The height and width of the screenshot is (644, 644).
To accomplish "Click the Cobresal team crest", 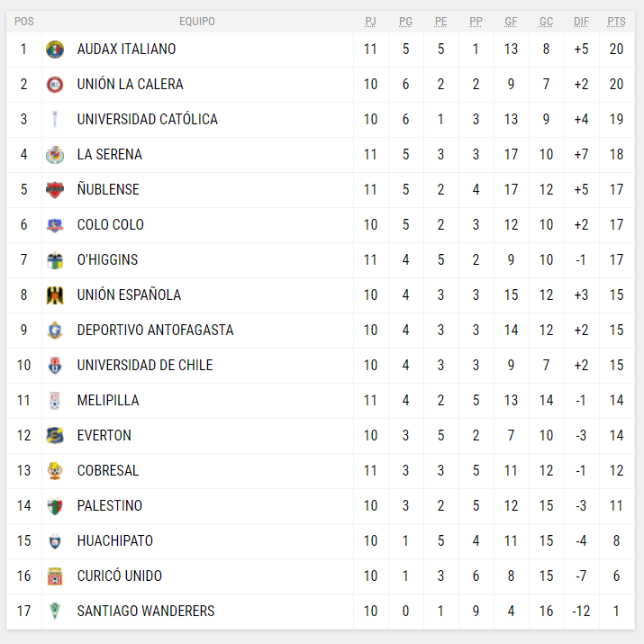I will tap(55, 471).
